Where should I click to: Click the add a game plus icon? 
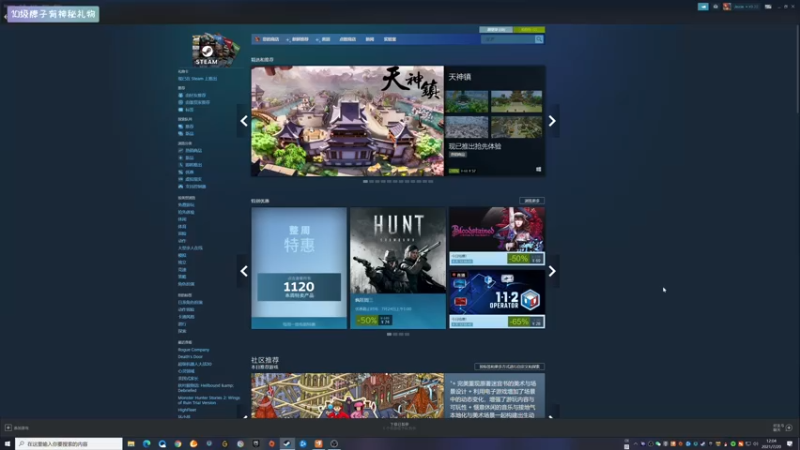click(8, 428)
